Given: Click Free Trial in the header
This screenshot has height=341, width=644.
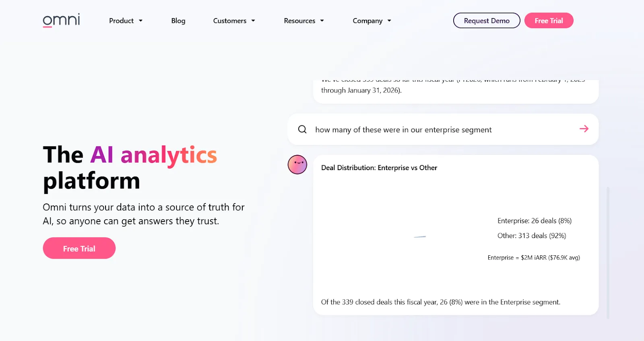Looking at the screenshot, I should [x=549, y=21].
